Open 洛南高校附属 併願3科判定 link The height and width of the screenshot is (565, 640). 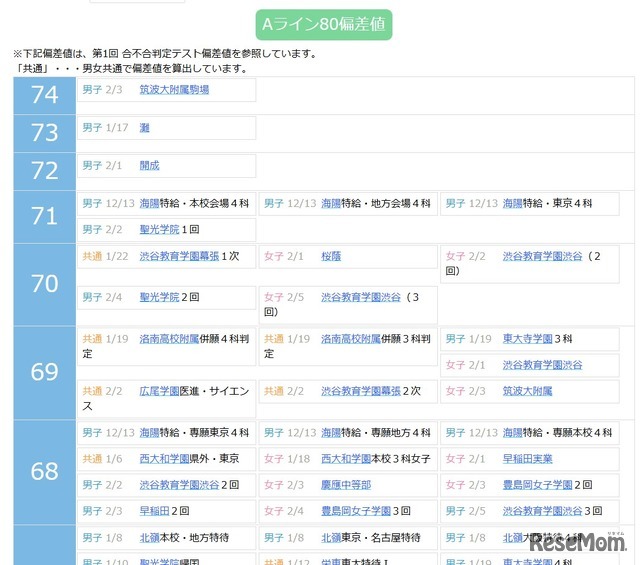(x=351, y=338)
